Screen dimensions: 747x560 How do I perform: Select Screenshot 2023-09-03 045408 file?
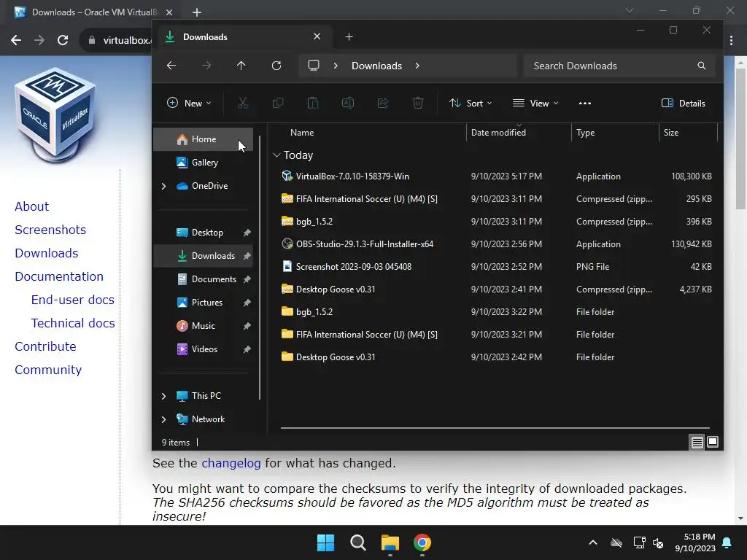495,267
